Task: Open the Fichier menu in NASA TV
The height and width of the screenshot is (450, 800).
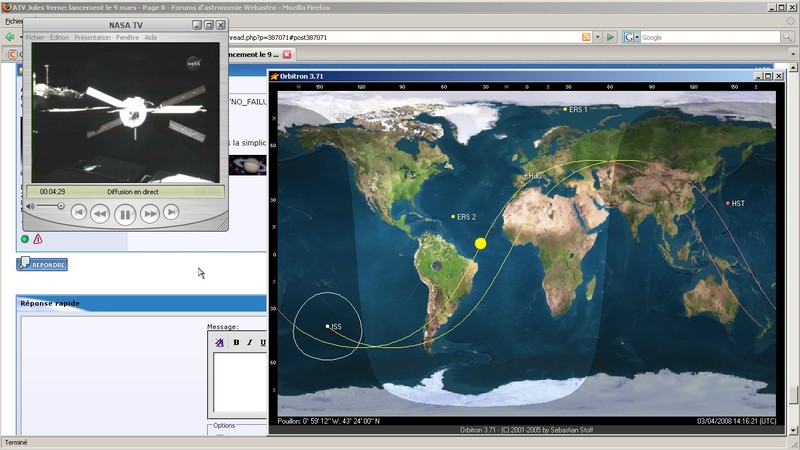Action: point(35,37)
